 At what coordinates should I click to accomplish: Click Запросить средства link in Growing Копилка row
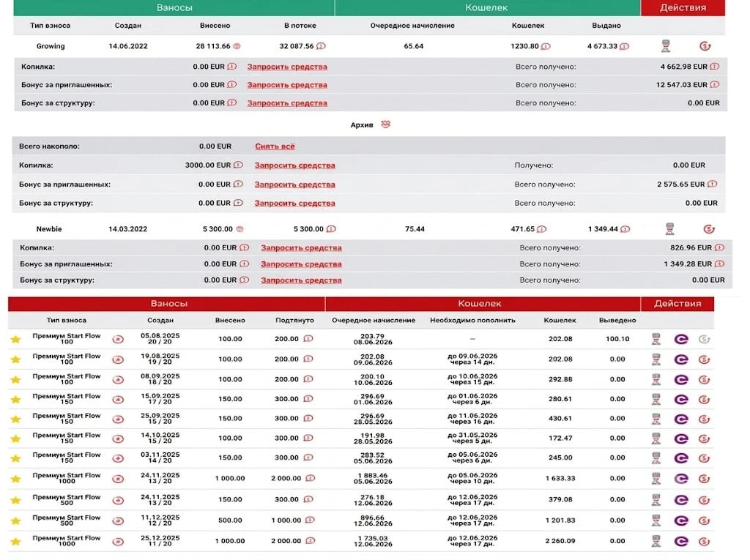[287, 67]
